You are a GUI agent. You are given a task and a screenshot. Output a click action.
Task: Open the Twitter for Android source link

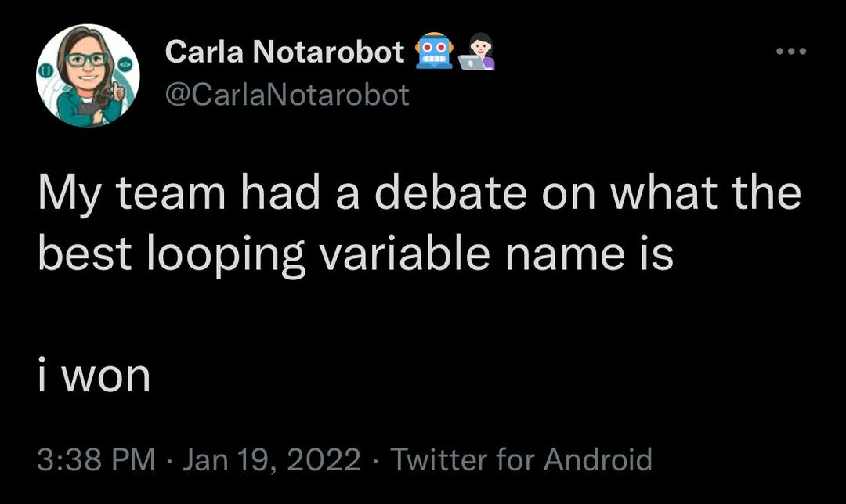(521, 459)
